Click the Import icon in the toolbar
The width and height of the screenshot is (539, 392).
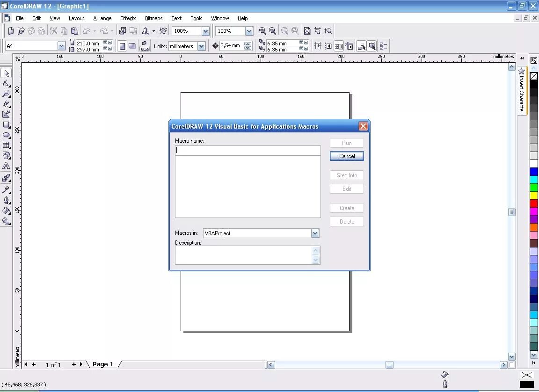pos(123,31)
